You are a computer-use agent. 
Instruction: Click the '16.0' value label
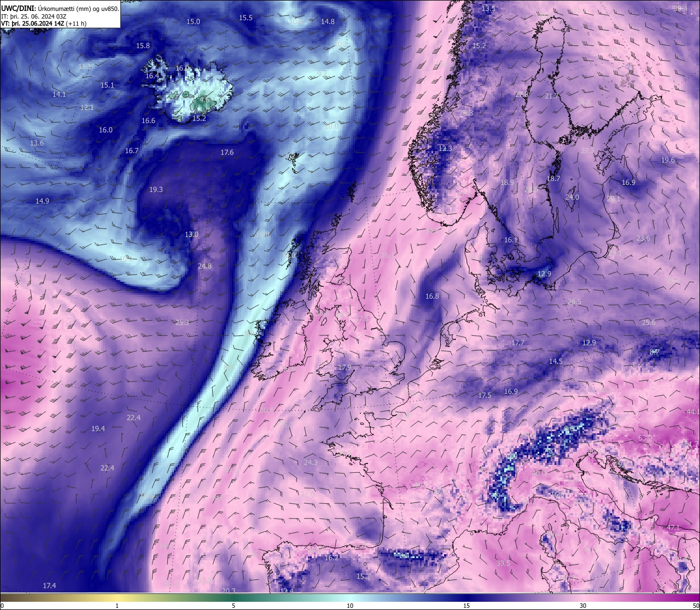click(x=106, y=130)
